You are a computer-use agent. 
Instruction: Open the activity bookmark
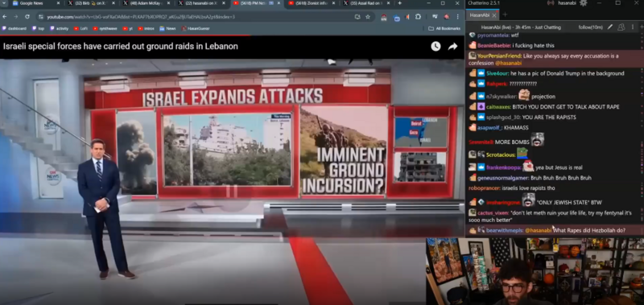click(59, 28)
